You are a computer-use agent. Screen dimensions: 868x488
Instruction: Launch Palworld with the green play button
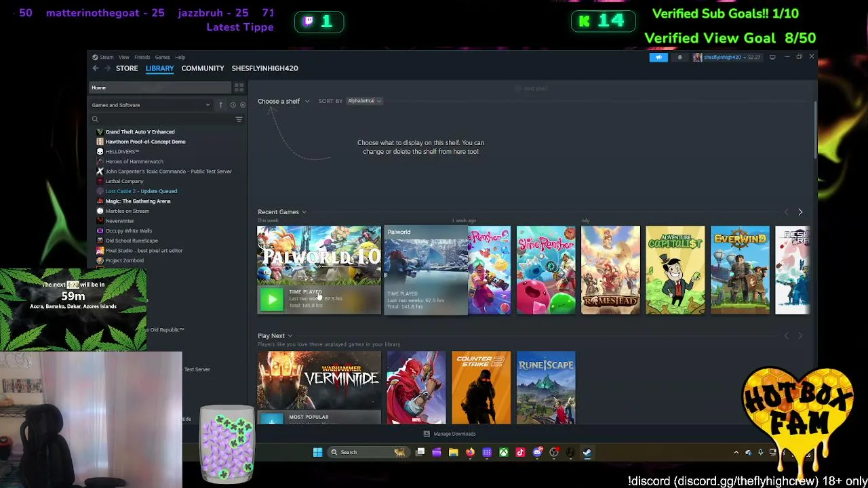pos(271,300)
